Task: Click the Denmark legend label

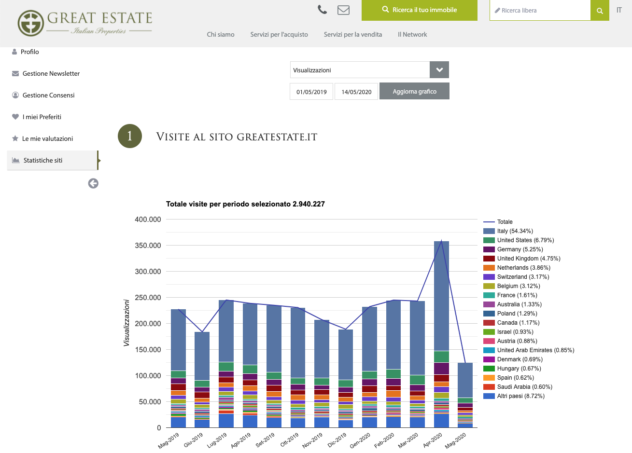Action: (520, 359)
